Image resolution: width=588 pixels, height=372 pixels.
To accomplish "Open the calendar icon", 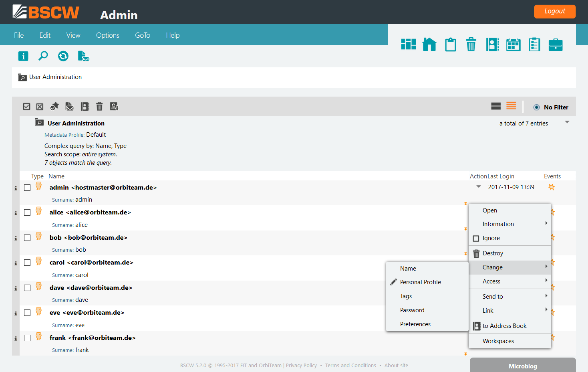I will (x=513, y=44).
